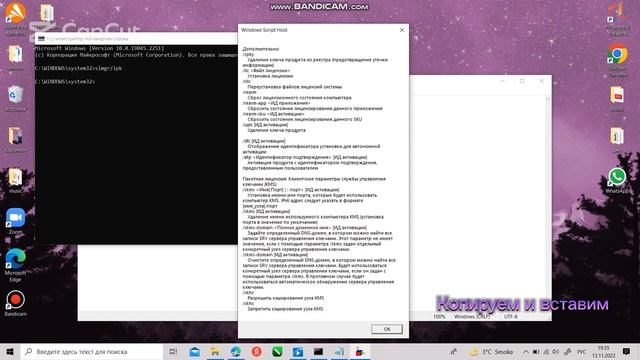This screenshot has width=640, height=360.
Task: Open Edge browser from the taskbar
Action: click(x=236, y=351)
